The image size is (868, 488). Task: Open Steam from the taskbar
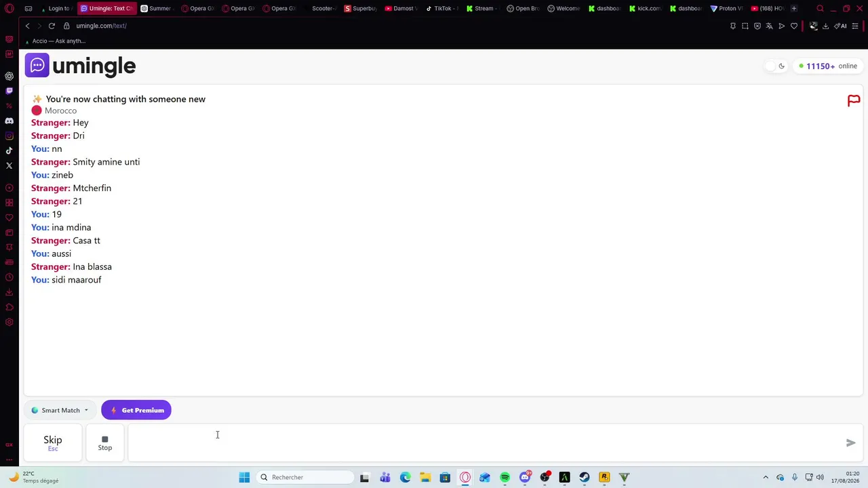coord(585,477)
